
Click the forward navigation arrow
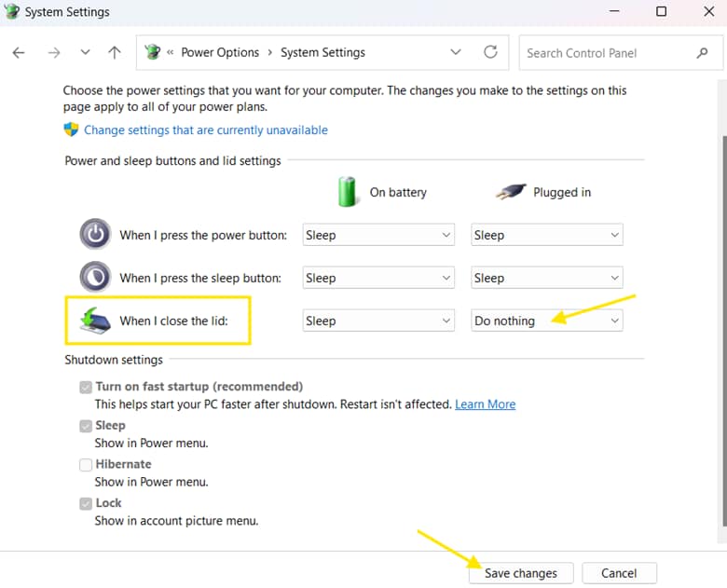point(54,53)
